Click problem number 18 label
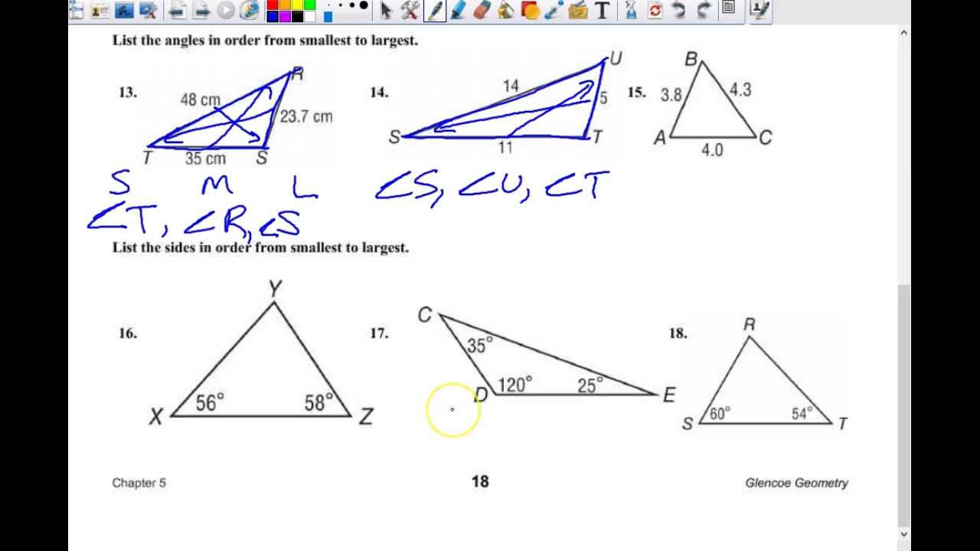 [678, 333]
